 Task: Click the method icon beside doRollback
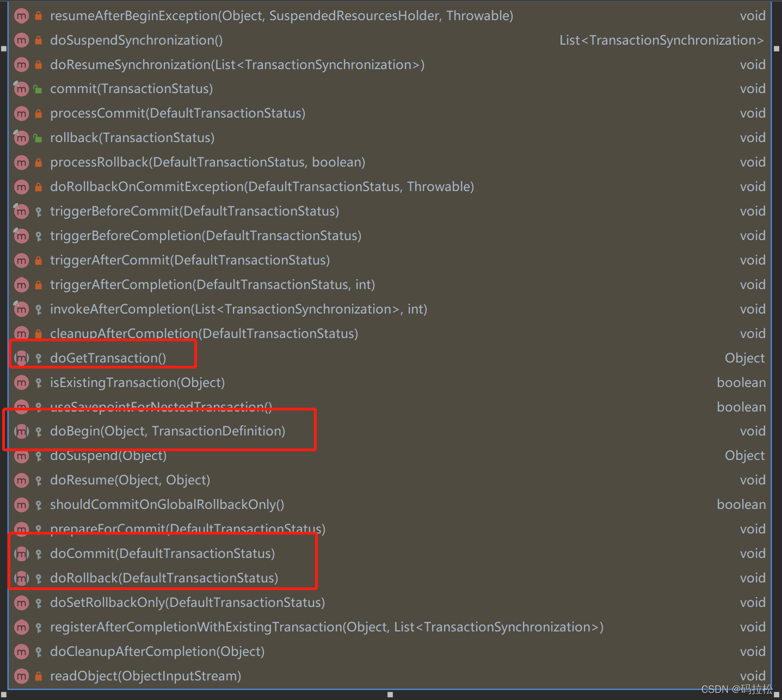tap(21, 578)
